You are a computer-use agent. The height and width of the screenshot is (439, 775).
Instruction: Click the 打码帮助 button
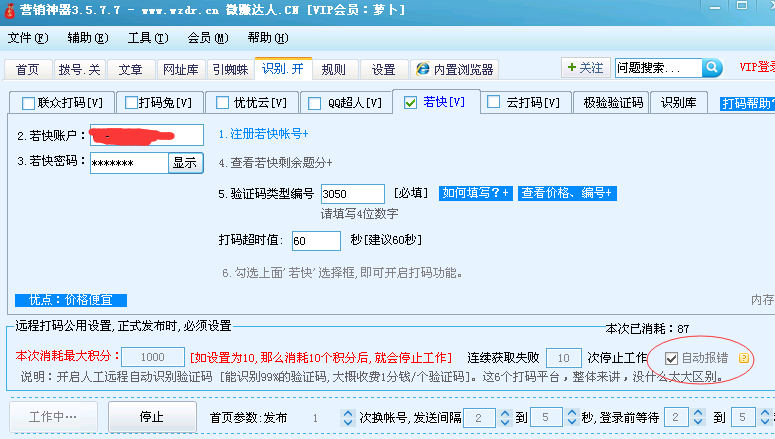(x=747, y=103)
